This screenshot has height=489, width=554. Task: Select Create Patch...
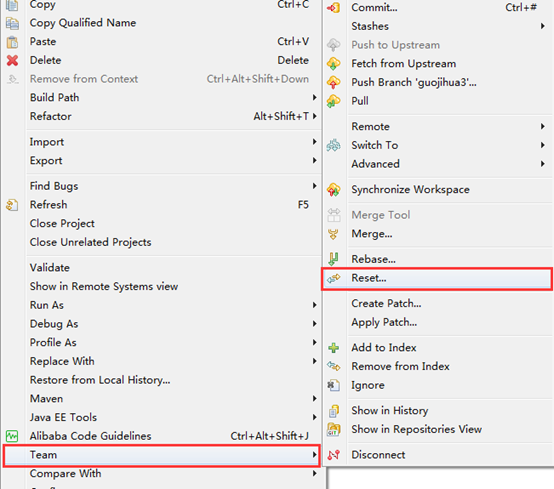tap(386, 304)
